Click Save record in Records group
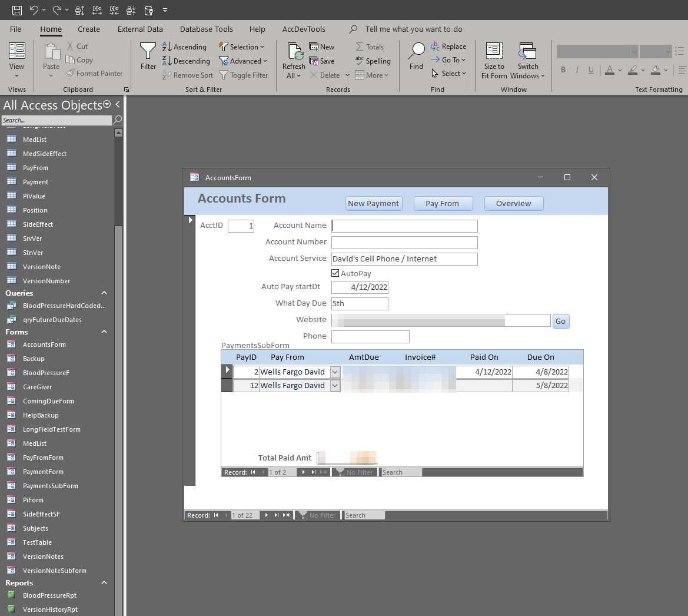688x616 pixels. 321,61
